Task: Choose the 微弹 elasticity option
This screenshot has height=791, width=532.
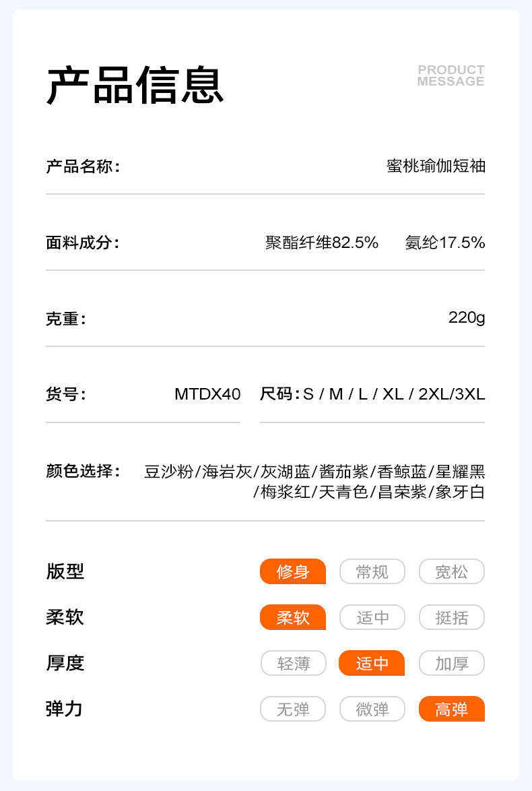Action: [x=372, y=709]
